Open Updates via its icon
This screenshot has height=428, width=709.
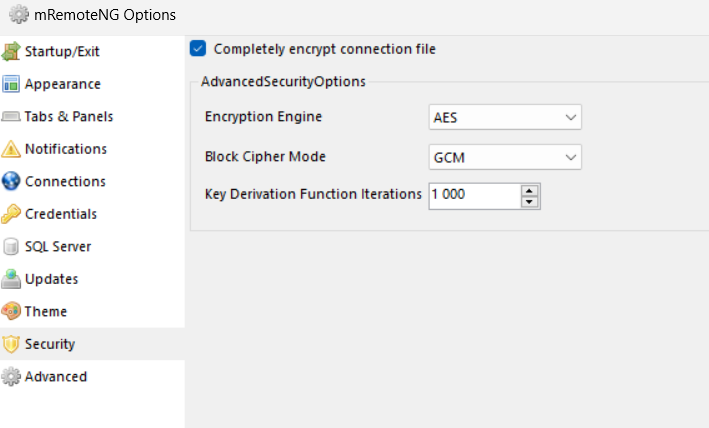(x=11, y=279)
